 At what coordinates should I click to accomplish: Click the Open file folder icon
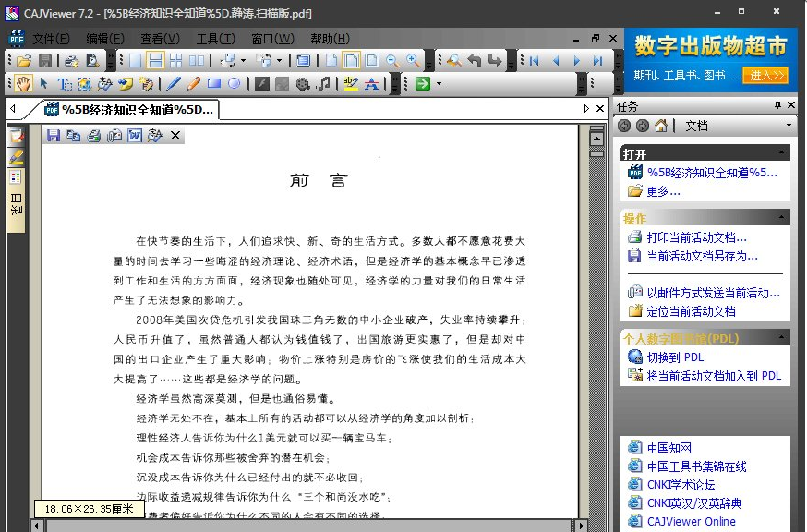tap(23, 61)
